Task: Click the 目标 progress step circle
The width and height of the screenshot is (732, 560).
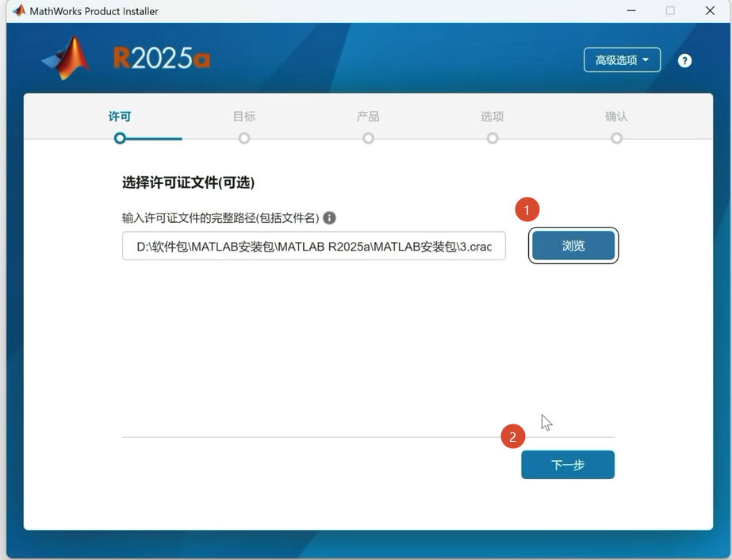Action: coord(244,138)
